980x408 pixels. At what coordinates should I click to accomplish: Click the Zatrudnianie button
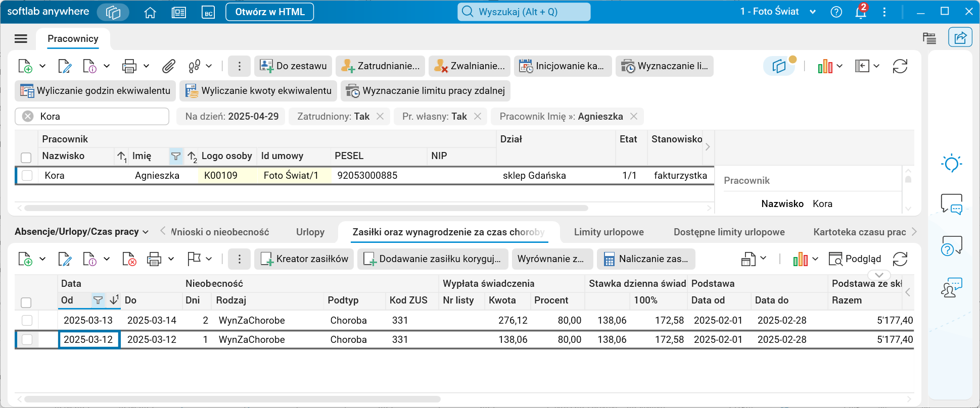coord(380,66)
